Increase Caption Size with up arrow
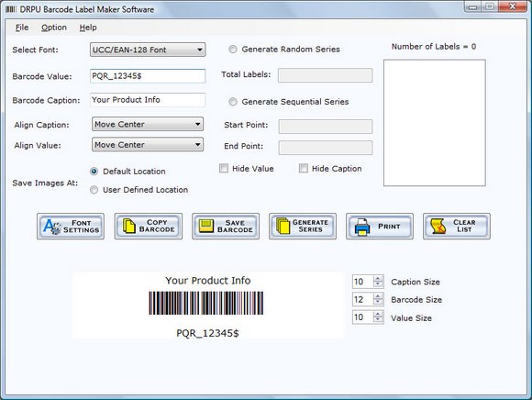The image size is (532, 400). pyautogui.click(x=378, y=279)
